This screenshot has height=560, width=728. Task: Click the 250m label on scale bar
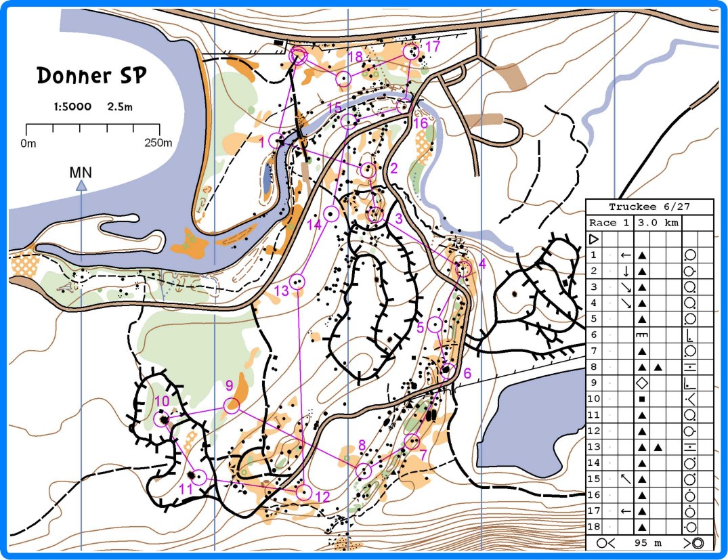[158, 142]
